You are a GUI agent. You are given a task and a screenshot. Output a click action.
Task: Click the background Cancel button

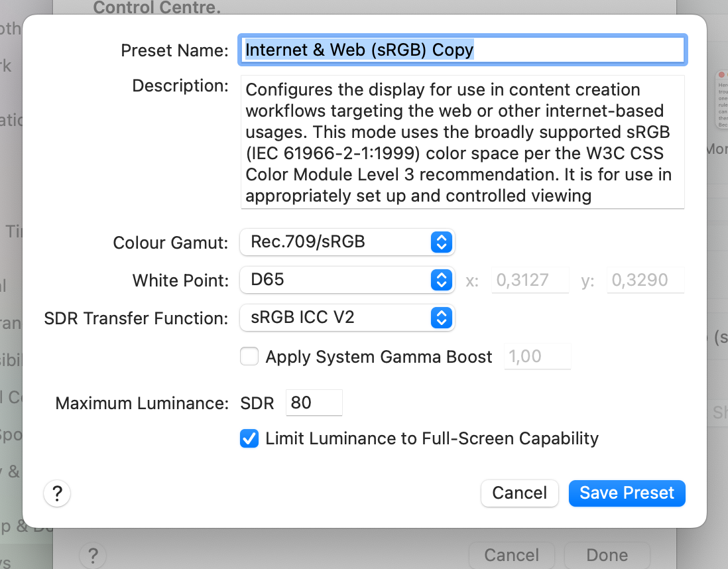(511, 554)
